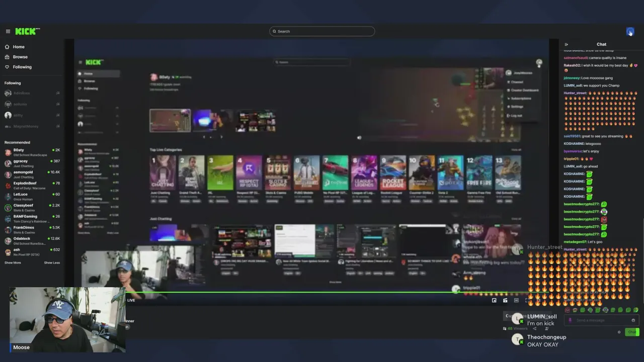This screenshot has height=362, width=644.
Task: Click the LIVE badge on the player
Action: pos(131,300)
